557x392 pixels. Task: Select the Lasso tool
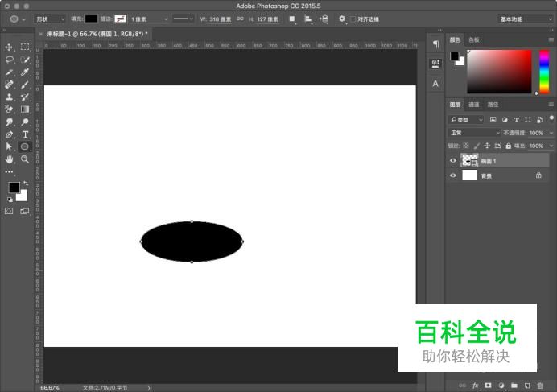[10, 60]
